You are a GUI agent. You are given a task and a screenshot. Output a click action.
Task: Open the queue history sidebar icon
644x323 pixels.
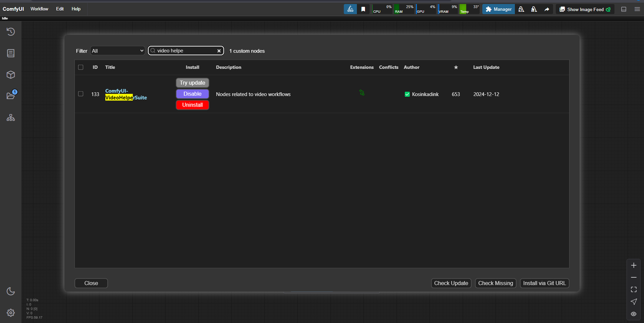coord(10,32)
